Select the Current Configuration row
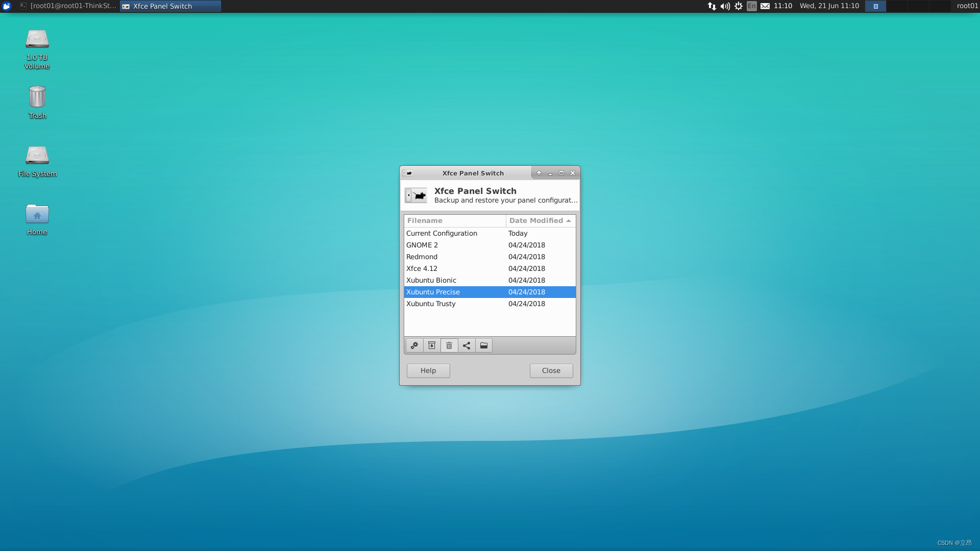Viewport: 980px width, 551px height. click(490, 233)
